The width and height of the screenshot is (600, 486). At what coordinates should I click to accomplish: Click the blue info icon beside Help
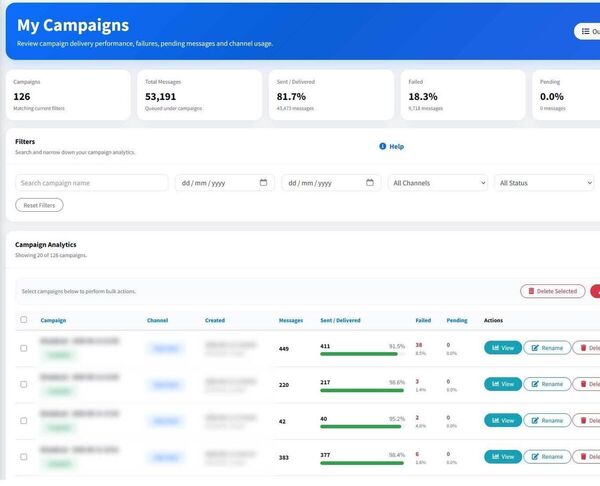point(382,146)
